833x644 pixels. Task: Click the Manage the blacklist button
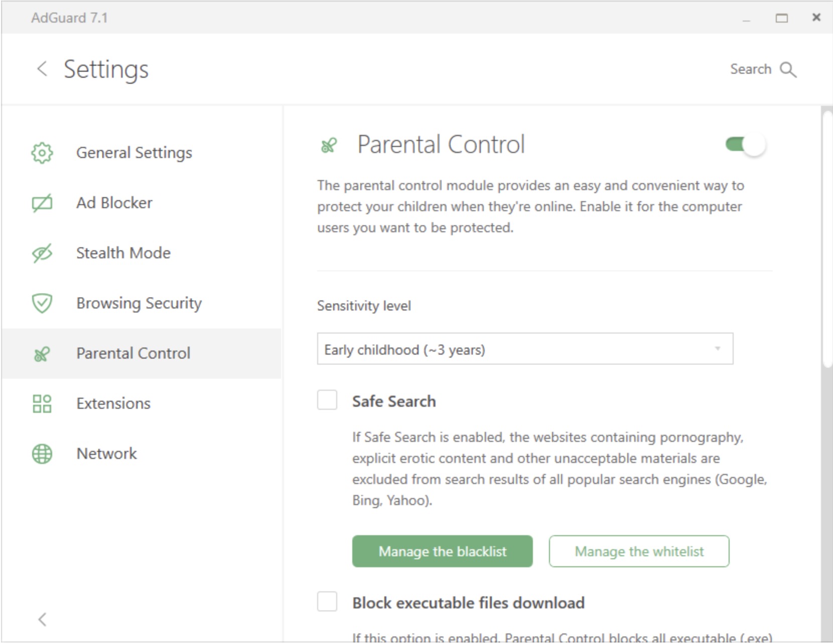(x=442, y=551)
